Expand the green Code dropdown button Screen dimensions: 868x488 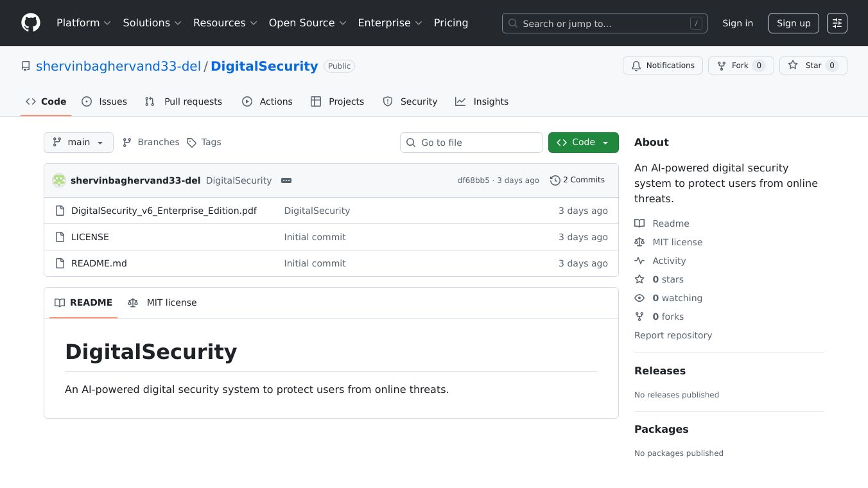pyautogui.click(x=583, y=143)
